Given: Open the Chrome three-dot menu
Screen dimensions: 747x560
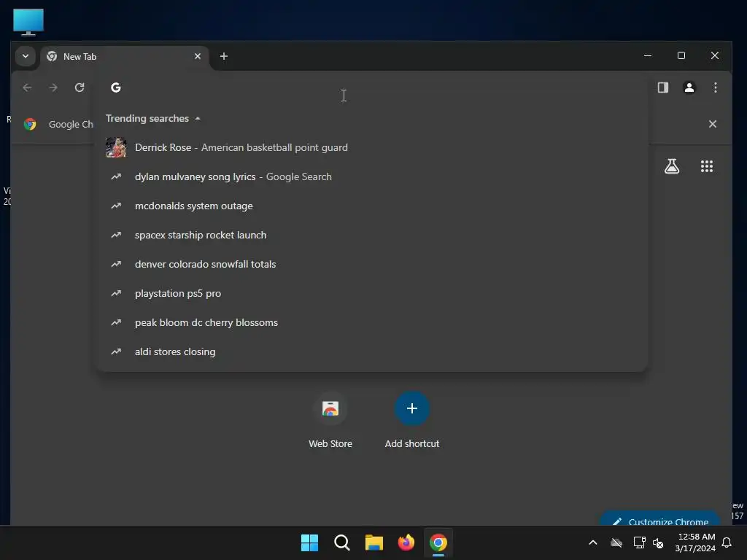Looking at the screenshot, I should point(716,87).
